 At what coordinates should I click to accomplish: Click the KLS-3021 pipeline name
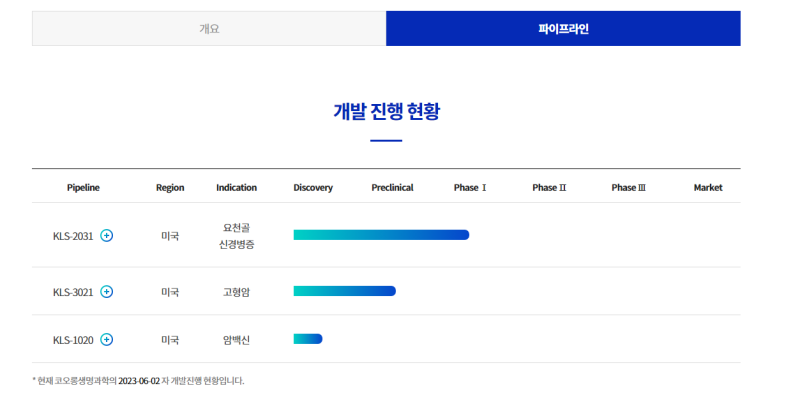click(x=73, y=292)
